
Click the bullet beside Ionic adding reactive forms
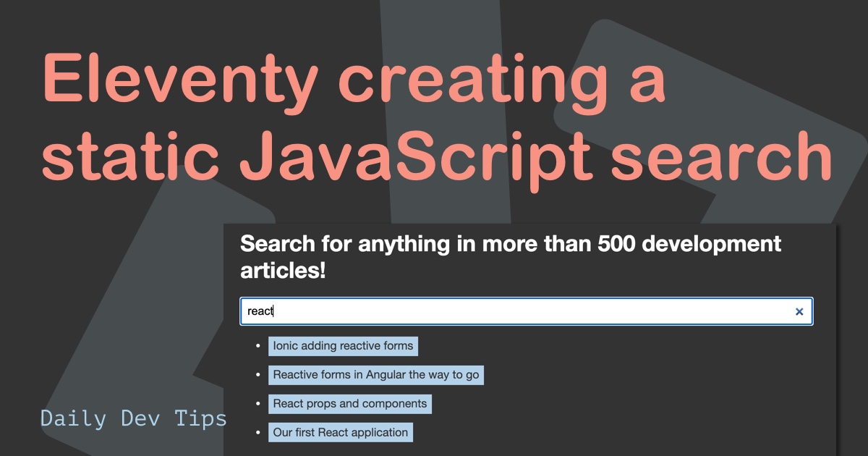click(257, 346)
